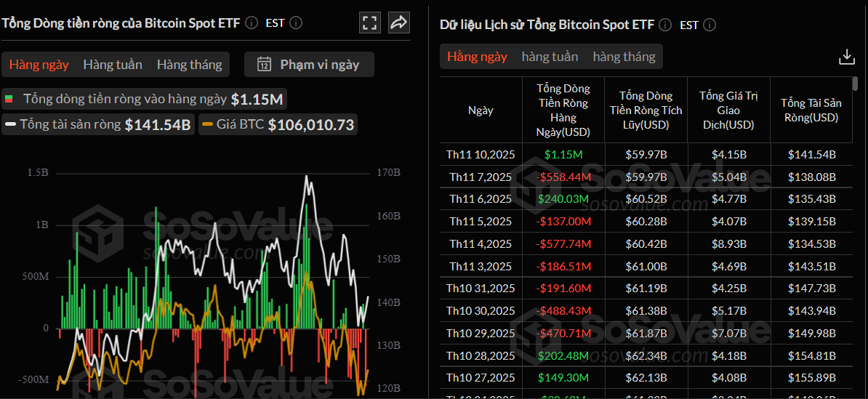Click the share arrow icon
This screenshot has width=868, height=399.
click(x=398, y=23)
